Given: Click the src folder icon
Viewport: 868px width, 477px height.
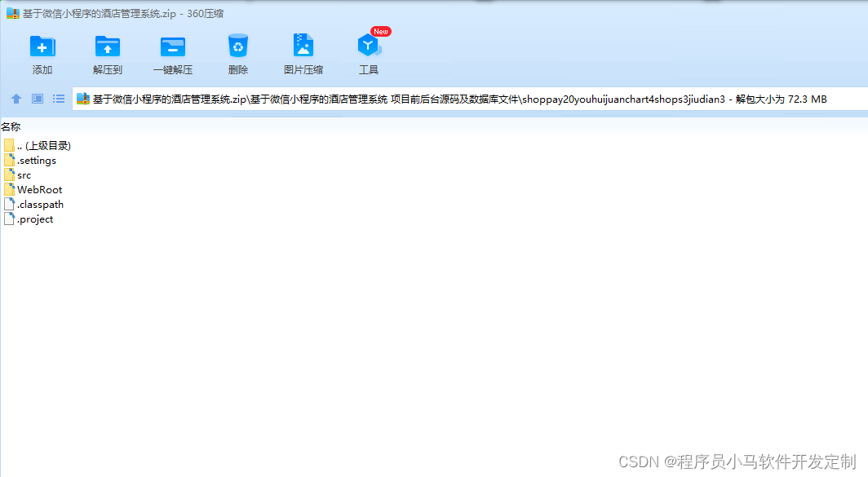Looking at the screenshot, I should [9, 174].
